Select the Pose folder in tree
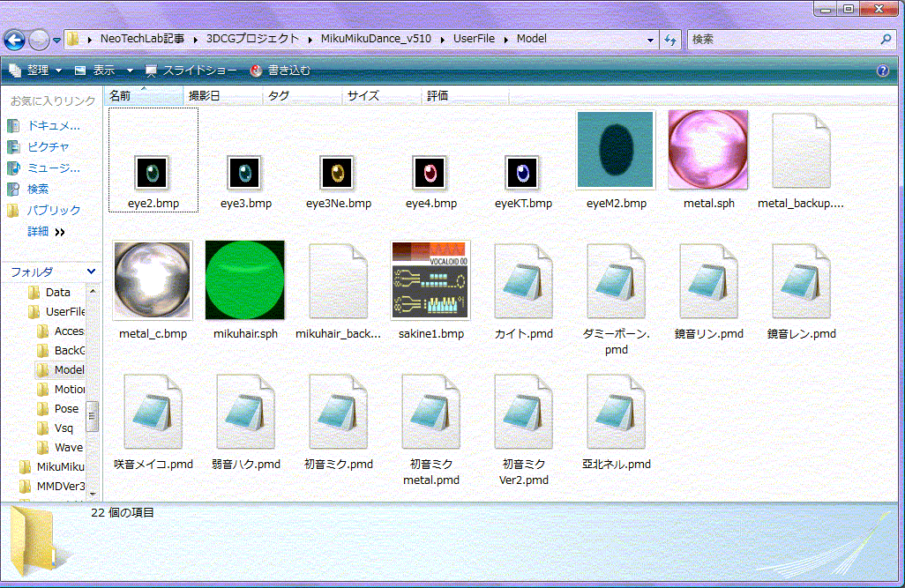Screen dimensions: 905x588 pyautogui.click(x=57, y=408)
